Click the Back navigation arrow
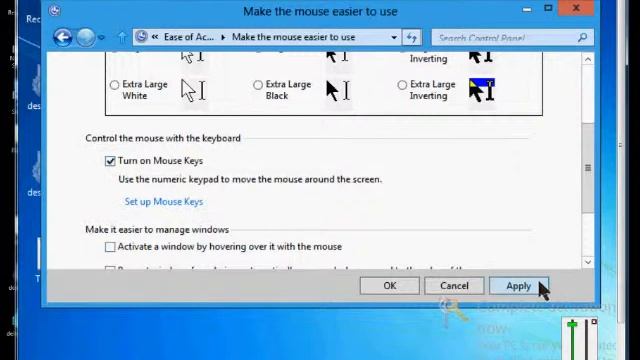Image resolution: width=640 pixels, height=360 pixels. [63, 38]
